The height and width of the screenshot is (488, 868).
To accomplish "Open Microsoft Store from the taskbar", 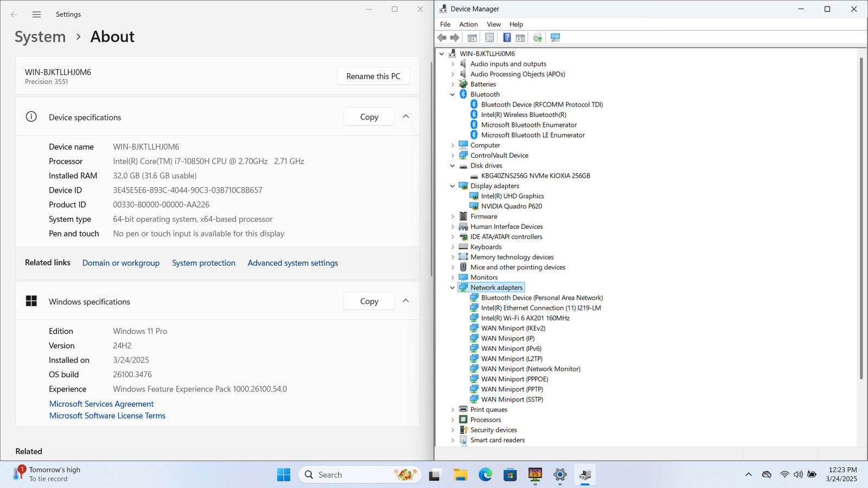I will (x=510, y=474).
